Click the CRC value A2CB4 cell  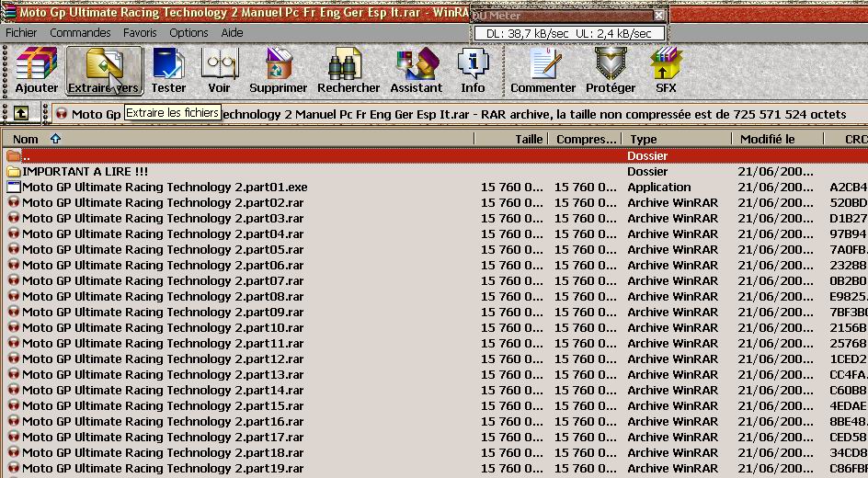848,187
